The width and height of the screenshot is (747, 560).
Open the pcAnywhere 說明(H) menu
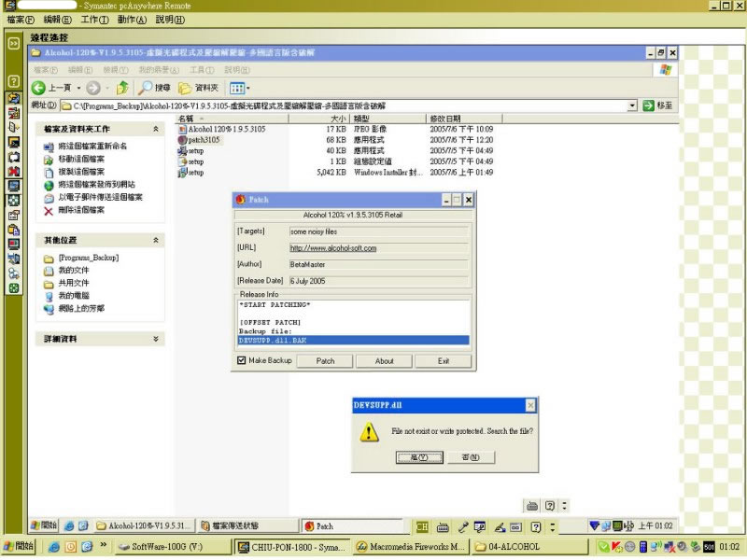pos(170,20)
